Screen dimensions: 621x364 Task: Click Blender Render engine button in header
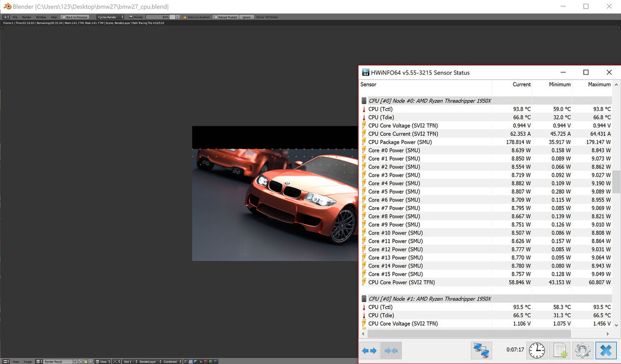136,17
